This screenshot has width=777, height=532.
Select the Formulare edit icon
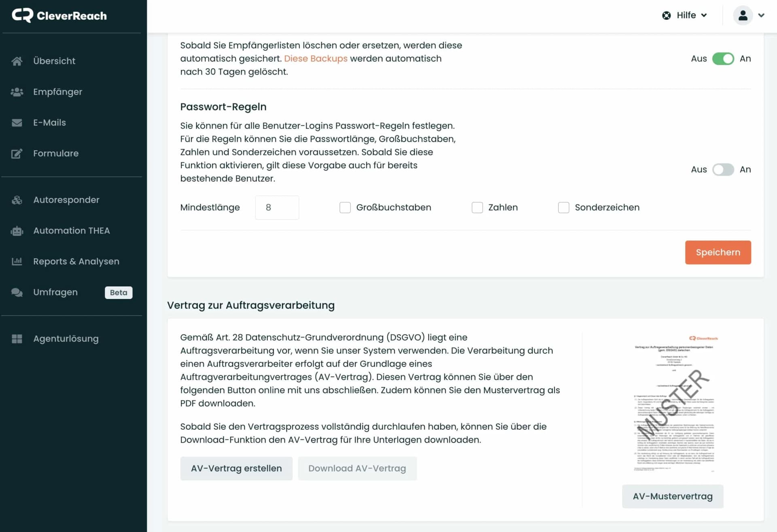(16, 153)
